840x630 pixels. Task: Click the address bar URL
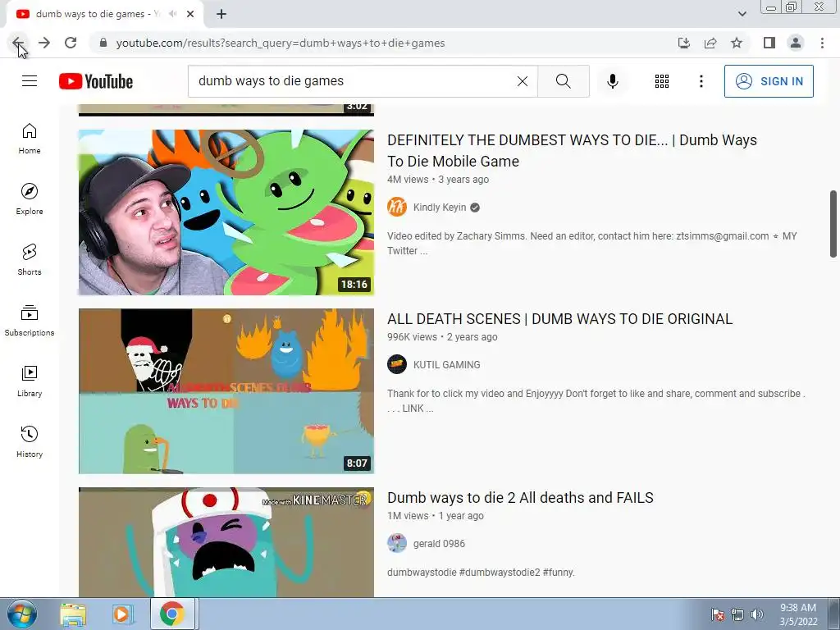tap(281, 43)
